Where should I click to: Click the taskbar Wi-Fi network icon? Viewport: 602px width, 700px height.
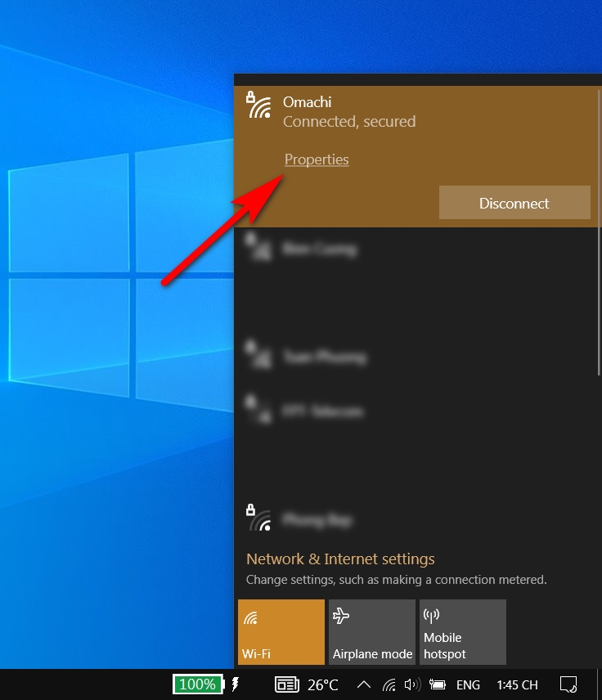pos(389,684)
